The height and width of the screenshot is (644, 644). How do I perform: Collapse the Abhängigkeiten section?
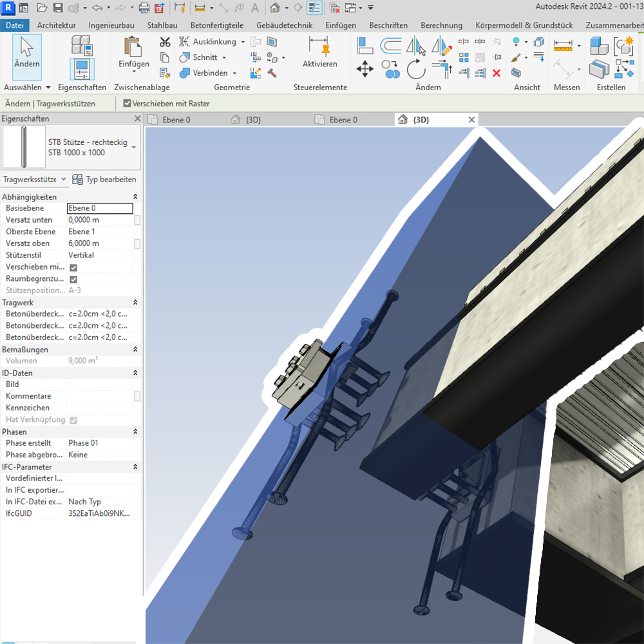(135, 196)
